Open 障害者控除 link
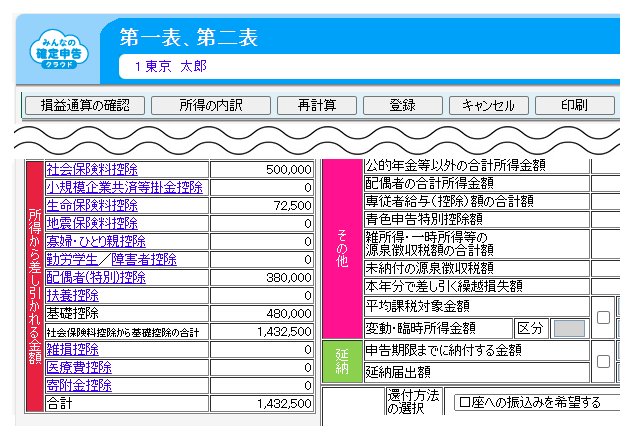 (x=144, y=259)
